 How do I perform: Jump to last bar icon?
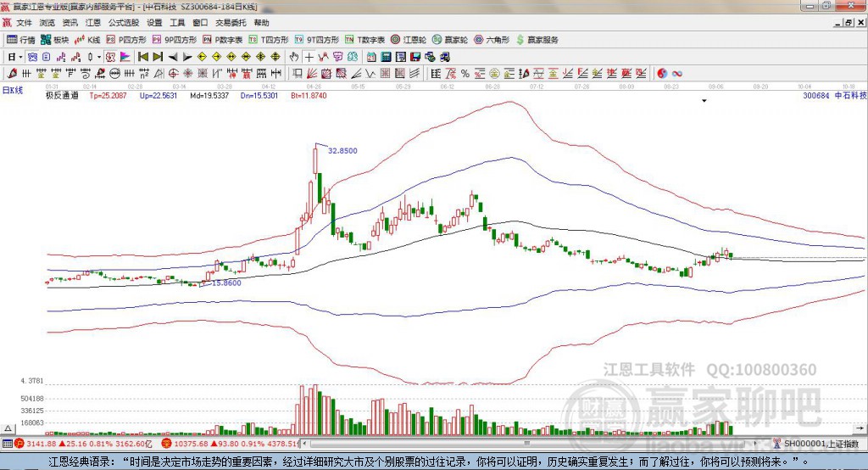point(158,57)
